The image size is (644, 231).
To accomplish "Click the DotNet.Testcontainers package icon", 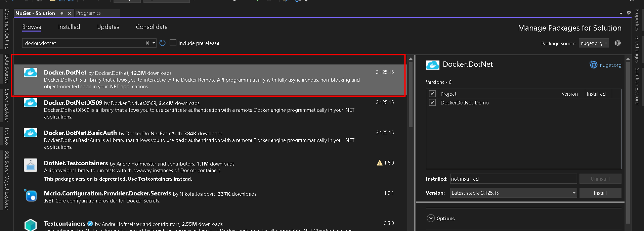I will [31, 165].
